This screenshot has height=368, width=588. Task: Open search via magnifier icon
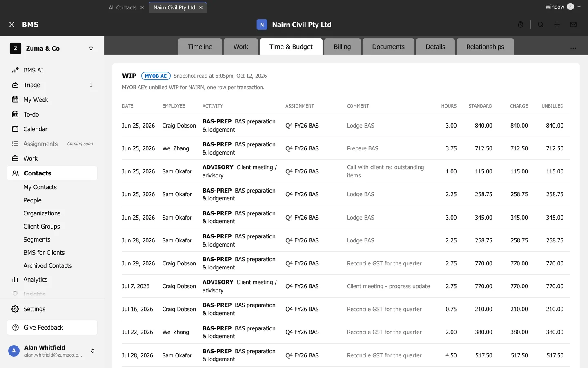point(541,25)
